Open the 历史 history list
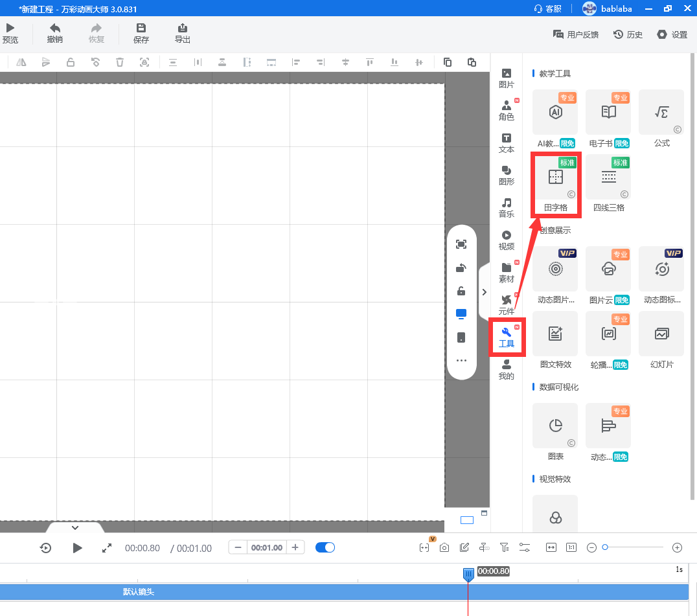The height and width of the screenshot is (616, 697). (628, 34)
